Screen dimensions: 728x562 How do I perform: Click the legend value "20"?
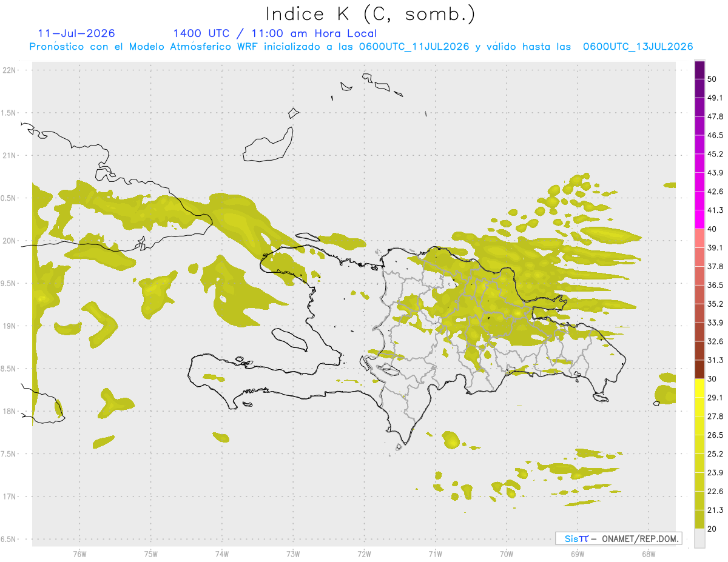[x=713, y=529]
